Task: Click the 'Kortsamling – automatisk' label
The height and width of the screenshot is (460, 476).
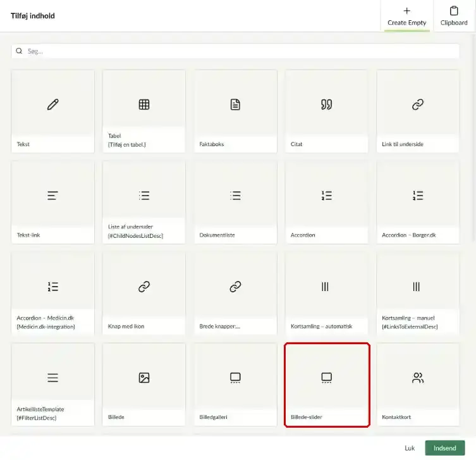Action: point(322,326)
